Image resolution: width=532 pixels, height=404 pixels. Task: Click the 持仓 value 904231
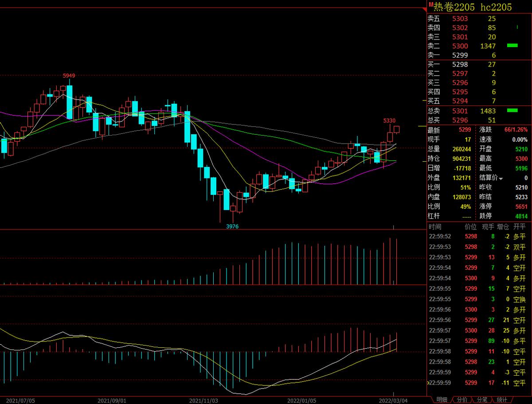(462, 159)
